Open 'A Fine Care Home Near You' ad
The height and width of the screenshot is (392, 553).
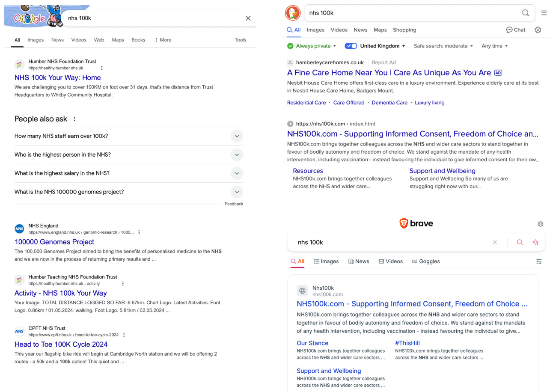(x=389, y=73)
